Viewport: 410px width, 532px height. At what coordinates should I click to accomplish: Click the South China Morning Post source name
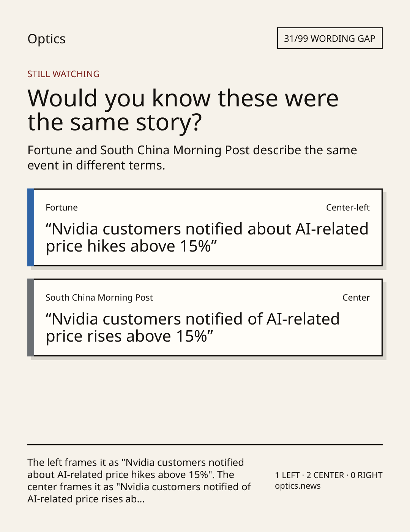tap(99, 298)
